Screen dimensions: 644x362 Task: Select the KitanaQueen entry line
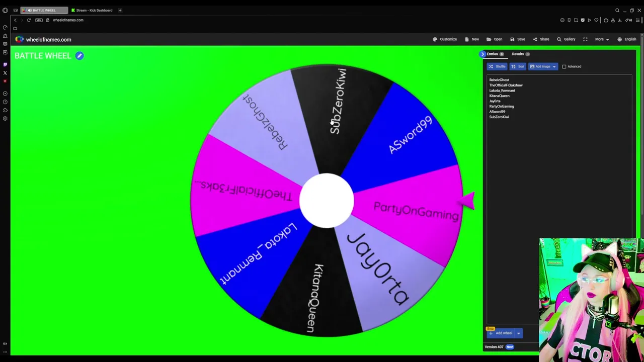(x=499, y=96)
